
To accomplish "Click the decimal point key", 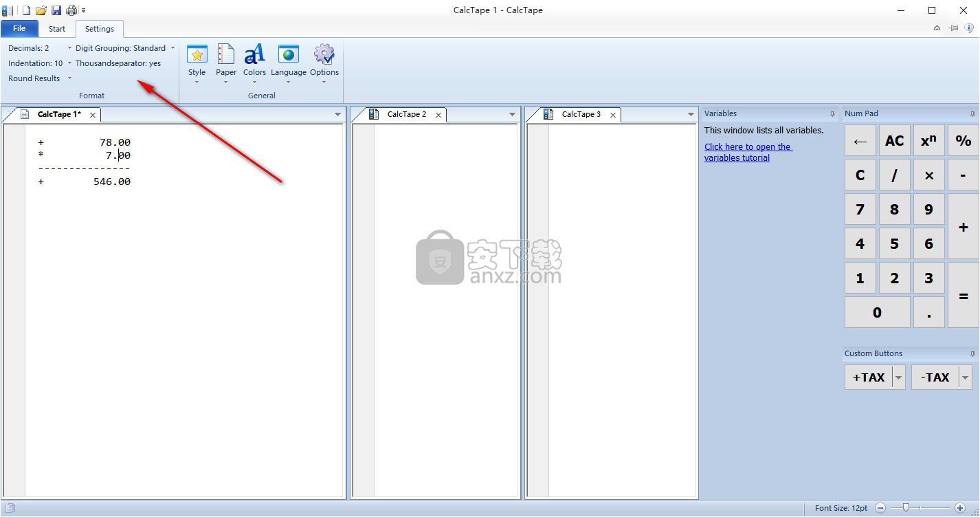I will pos(929,312).
